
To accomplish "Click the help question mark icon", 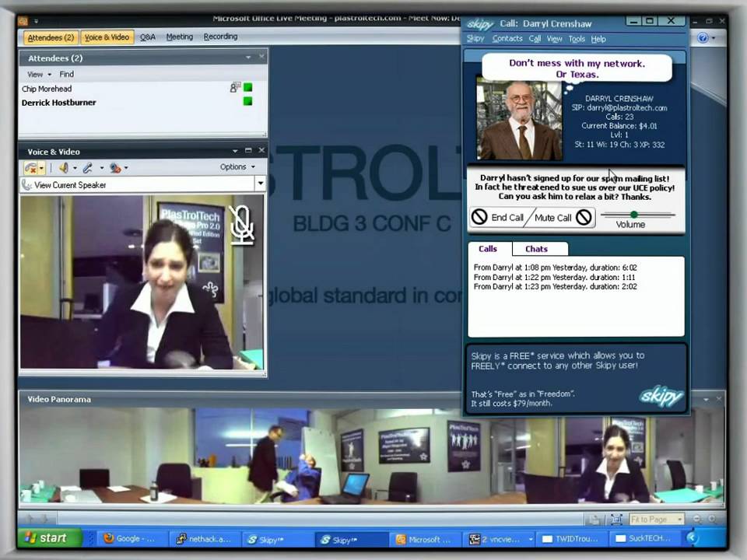I will 703,37.
